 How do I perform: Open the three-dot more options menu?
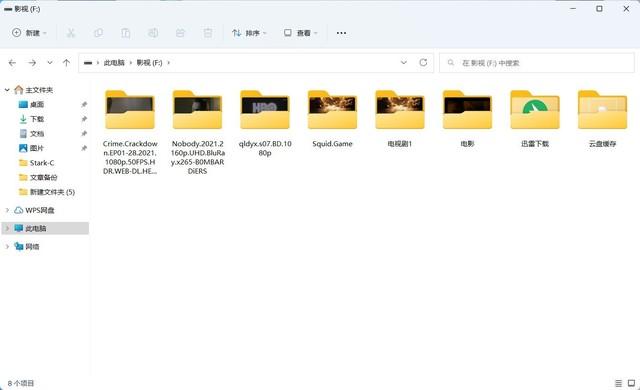click(x=341, y=33)
